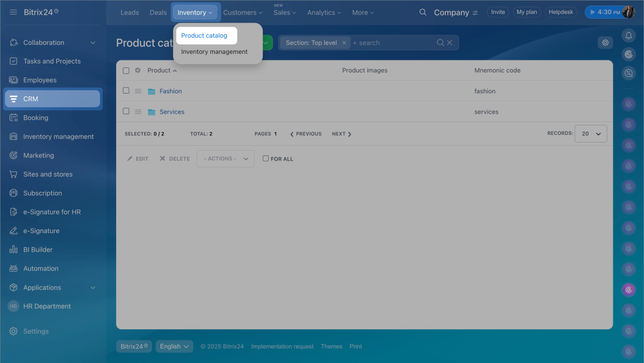644x363 pixels.
Task: Open the Records per page dropdown
Action: pyautogui.click(x=591, y=134)
